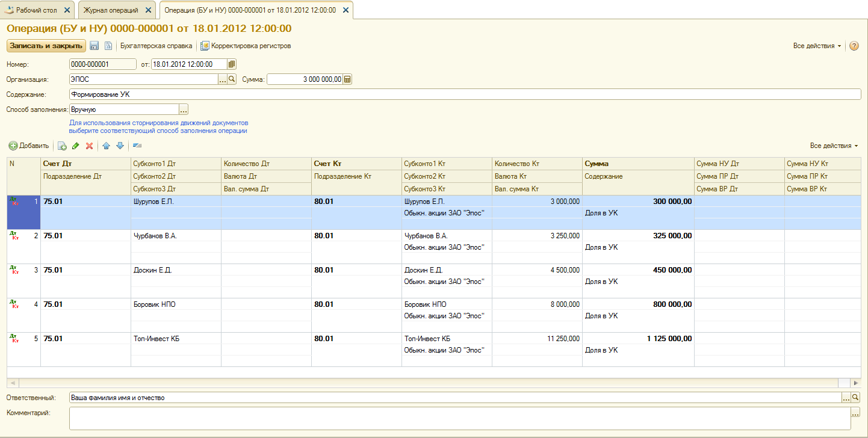
Task: Click the last icon in the table toolbar
Action: [x=137, y=146]
